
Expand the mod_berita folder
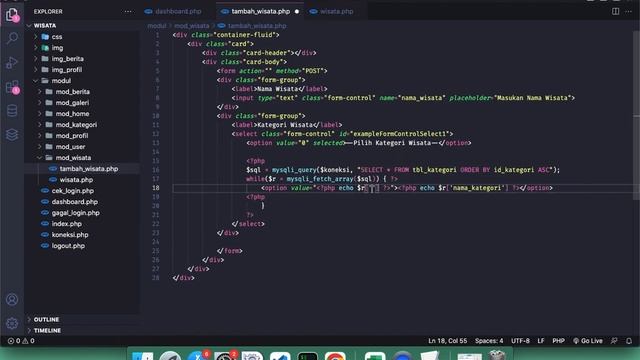(73, 92)
